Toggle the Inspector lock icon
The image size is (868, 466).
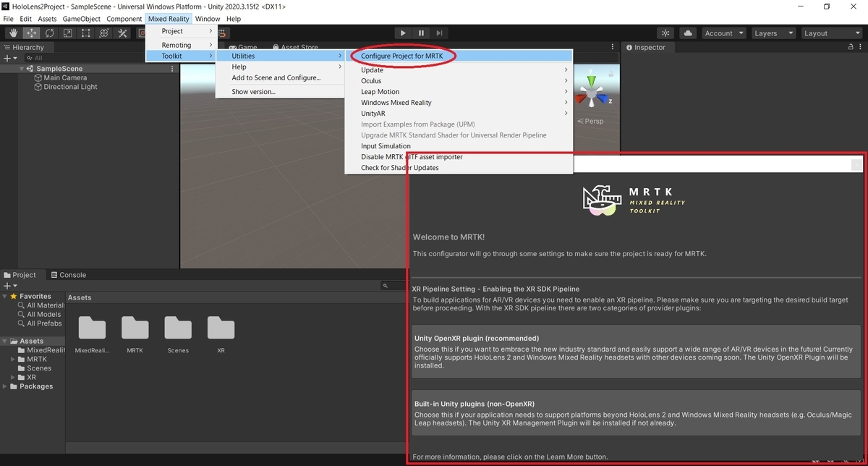coord(851,47)
